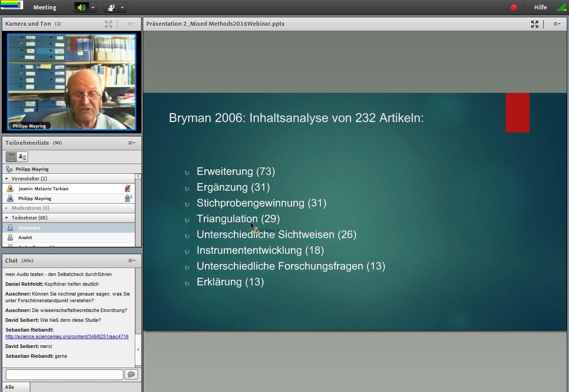Click the slide heading 'Bryman 2006: Inhaltsanalyse'
Image resolution: width=569 pixels, height=392 pixels.
(x=248, y=118)
